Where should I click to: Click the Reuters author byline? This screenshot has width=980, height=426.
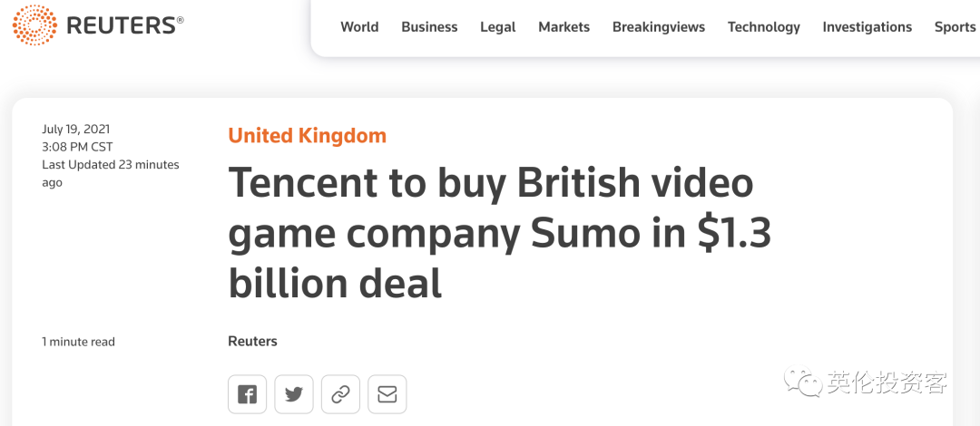click(252, 342)
